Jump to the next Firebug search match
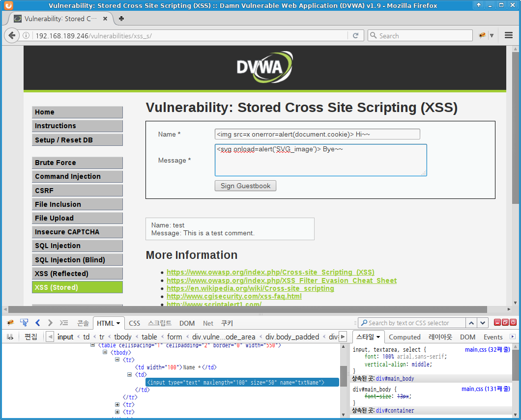The image size is (521, 420). coord(483,323)
